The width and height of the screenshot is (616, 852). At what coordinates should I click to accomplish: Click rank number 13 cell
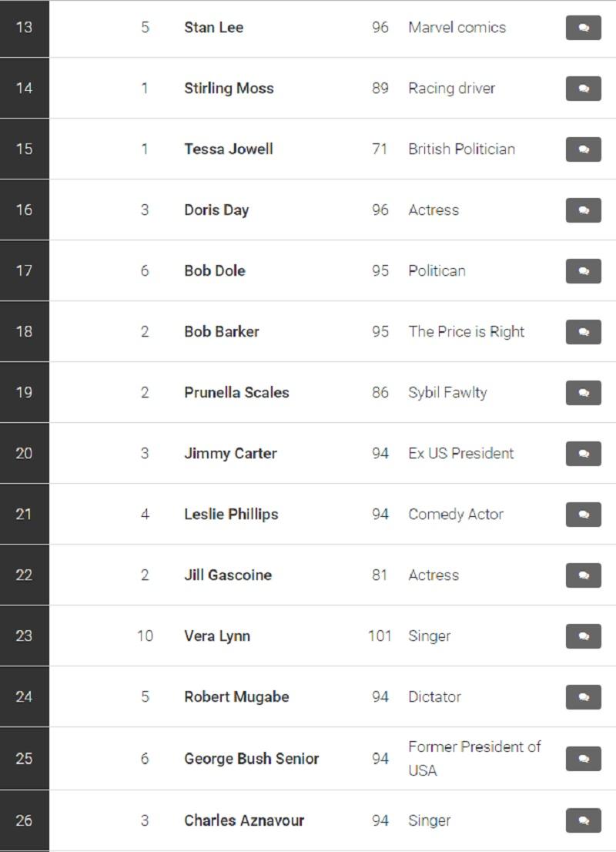(x=24, y=28)
